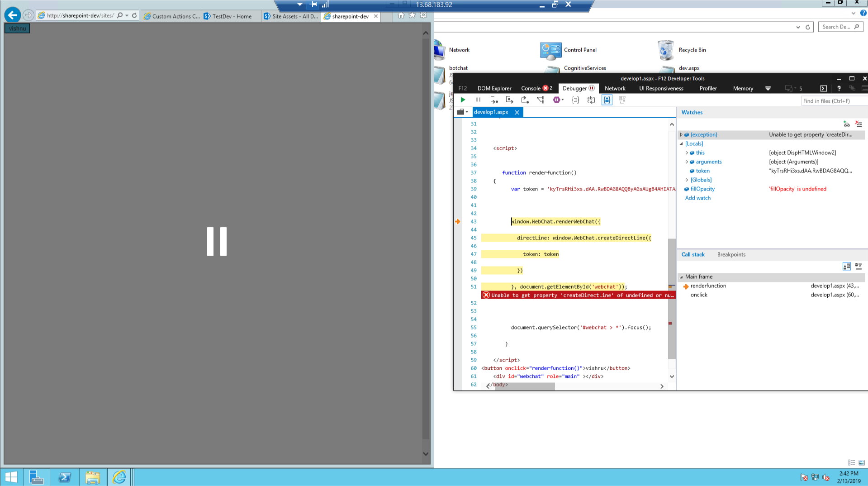This screenshot has width=868, height=486.
Task: Click the Add watch binoculars icon
Action: [x=847, y=124]
